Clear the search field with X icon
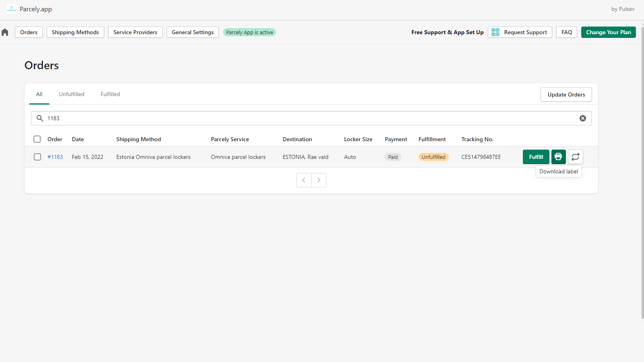The height and width of the screenshot is (362, 644). 582,118
